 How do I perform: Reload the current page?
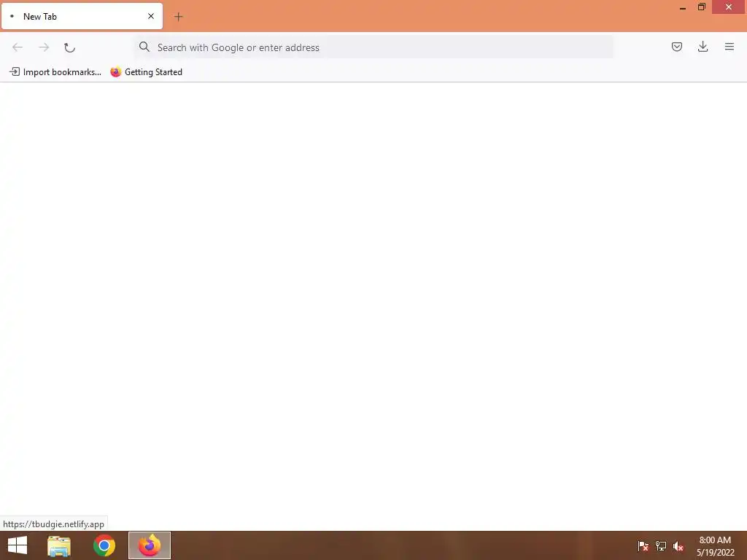tap(69, 47)
